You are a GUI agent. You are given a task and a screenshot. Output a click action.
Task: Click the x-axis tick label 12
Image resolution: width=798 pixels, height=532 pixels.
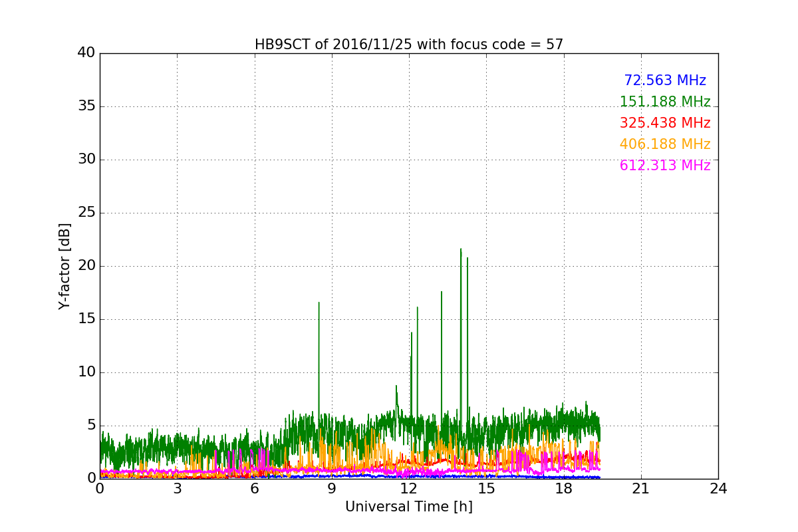pyautogui.click(x=409, y=489)
